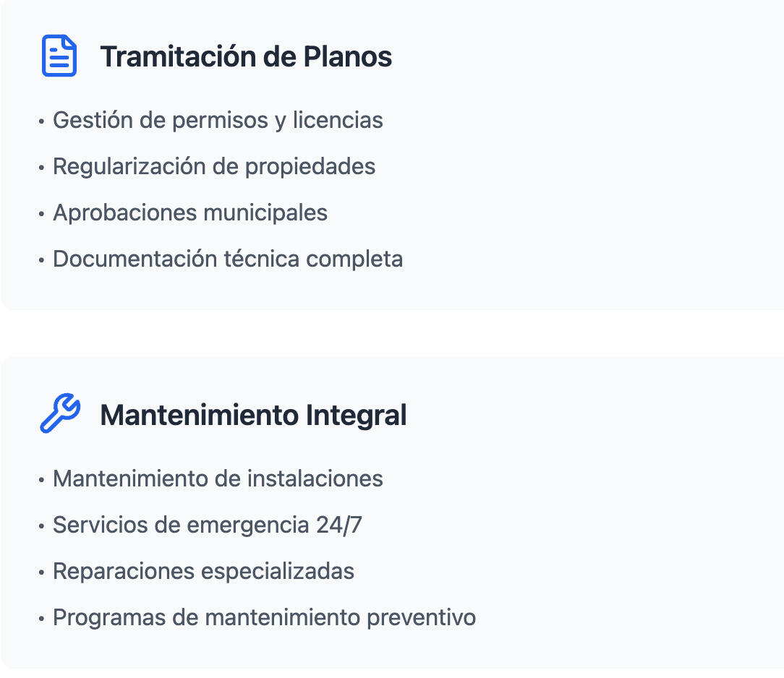Screen dimensions: 784x678
Task: Select the Mantenimiento Integral heading
Action: tap(253, 415)
